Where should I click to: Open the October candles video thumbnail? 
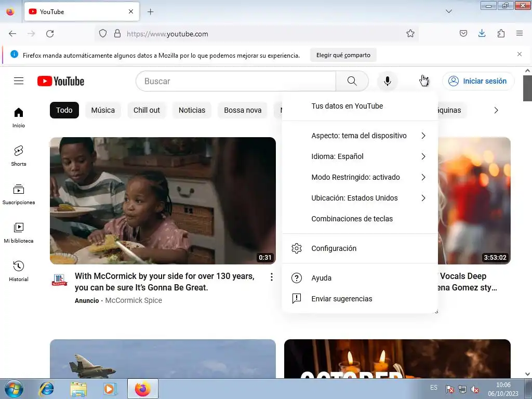397,358
